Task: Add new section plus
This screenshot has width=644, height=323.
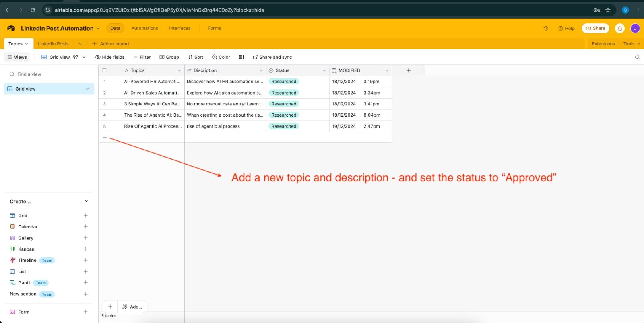Action: [x=86, y=294]
